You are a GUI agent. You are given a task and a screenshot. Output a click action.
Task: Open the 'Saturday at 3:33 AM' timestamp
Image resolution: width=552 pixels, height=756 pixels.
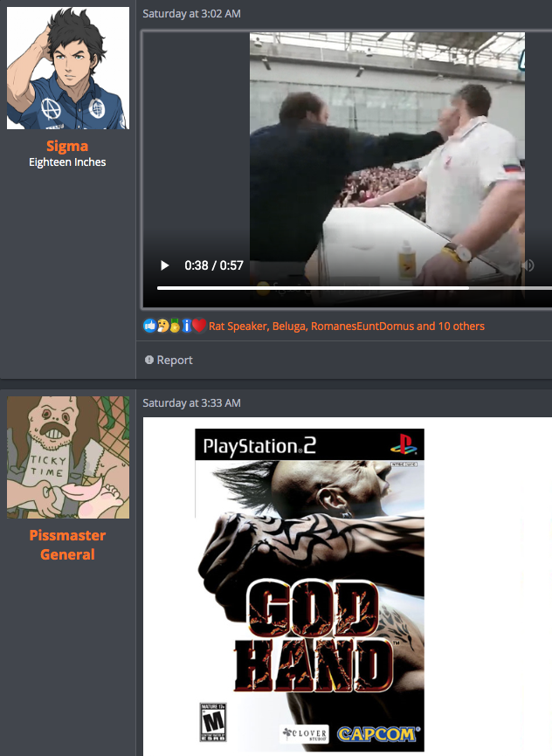point(191,402)
